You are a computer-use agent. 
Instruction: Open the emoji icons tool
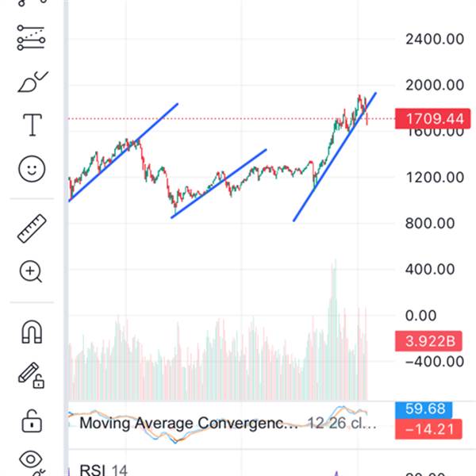[32, 168]
